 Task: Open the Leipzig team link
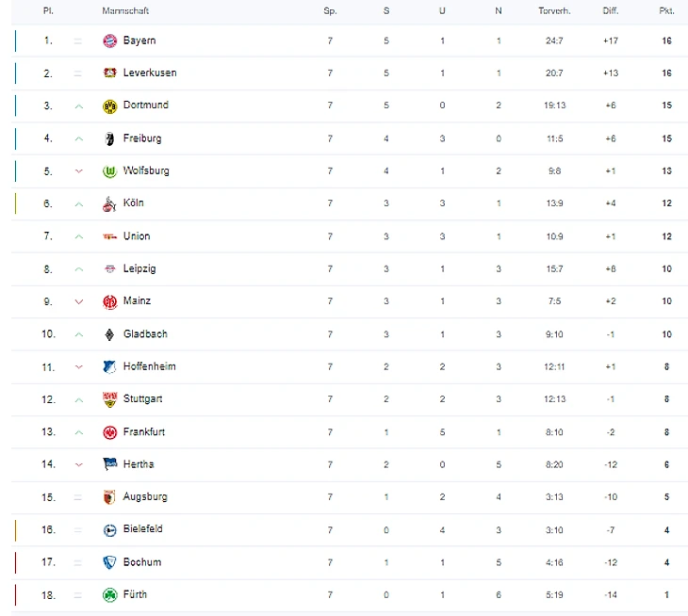point(139,268)
